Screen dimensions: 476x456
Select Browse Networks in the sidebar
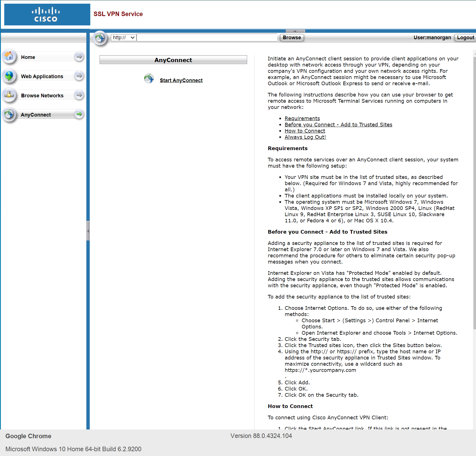click(x=42, y=96)
